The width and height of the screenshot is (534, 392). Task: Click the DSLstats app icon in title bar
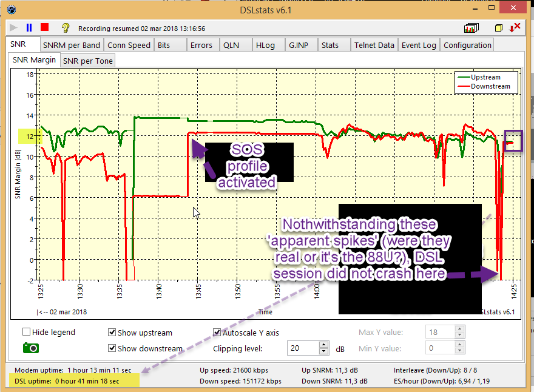[12, 9]
